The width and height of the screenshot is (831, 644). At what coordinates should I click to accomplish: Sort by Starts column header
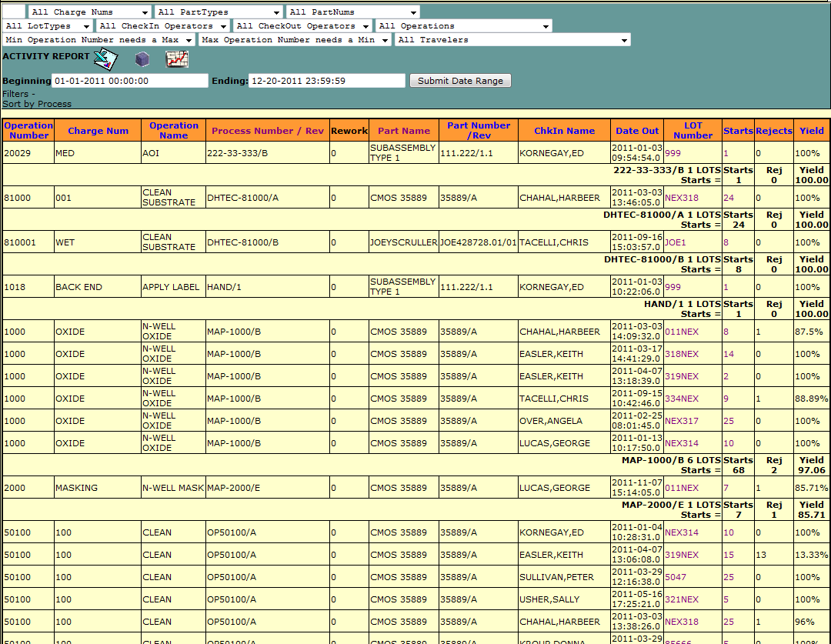(x=739, y=131)
